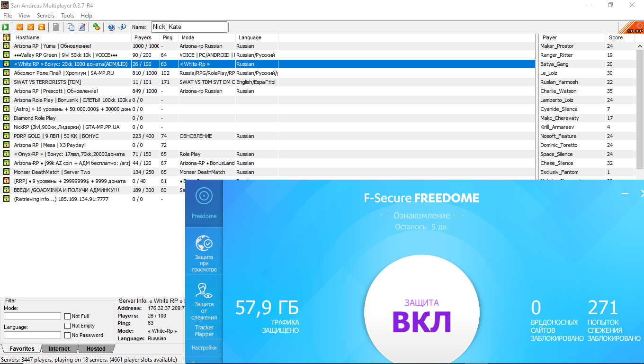The width and height of the screenshot is (644, 364).
Task: Click the Name input field Nick_Kate
Action: [x=189, y=27]
